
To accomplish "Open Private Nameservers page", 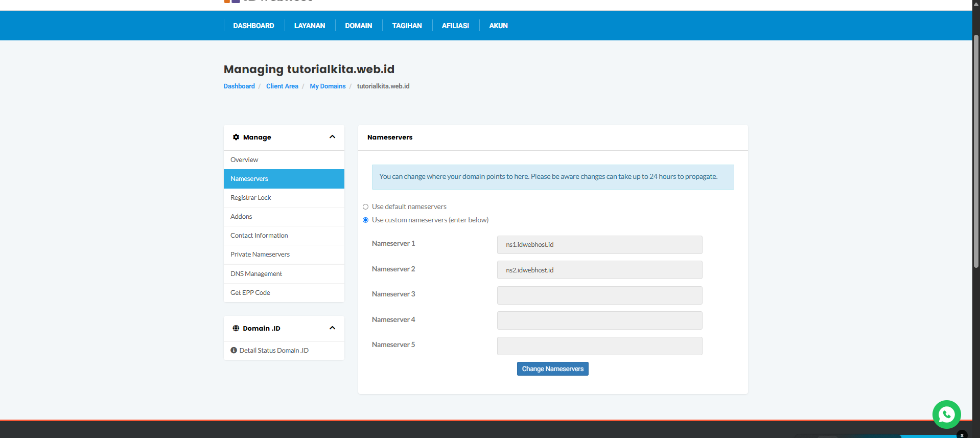I will pos(284,255).
